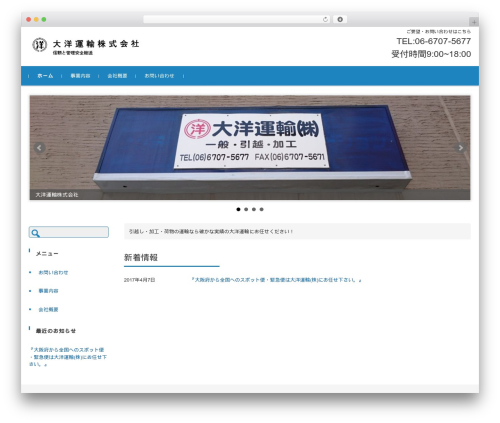The width and height of the screenshot is (500, 423).
Task: Click the メニュー sidebar heading
Action: tap(47, 254)
